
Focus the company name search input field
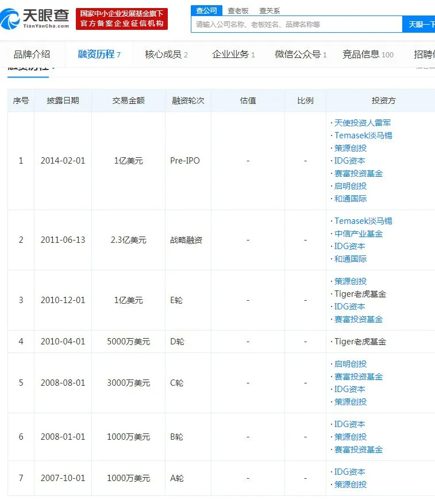tap(297, 25)
